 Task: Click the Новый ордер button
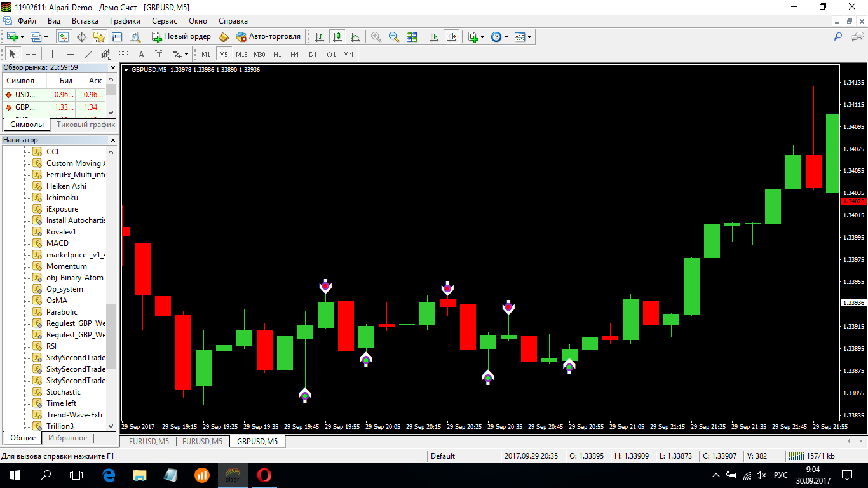181,37
